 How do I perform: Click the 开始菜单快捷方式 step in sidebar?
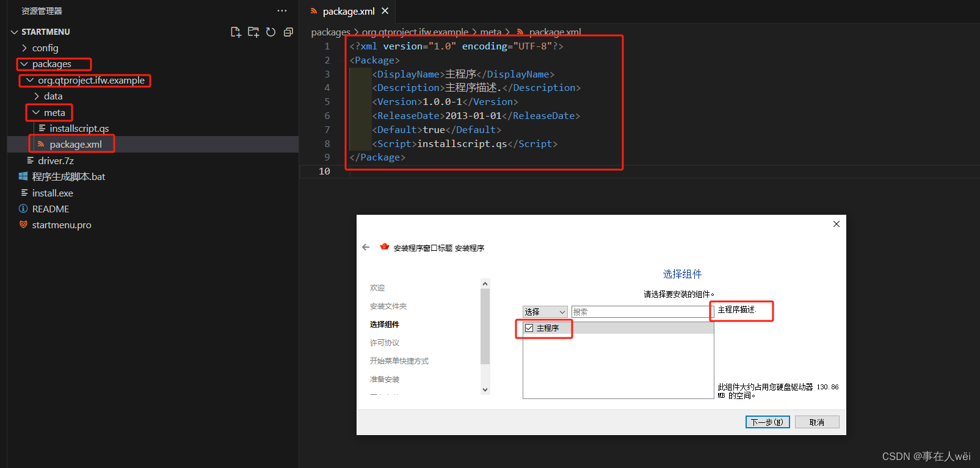pyautogui.click(x=399, y=361)
